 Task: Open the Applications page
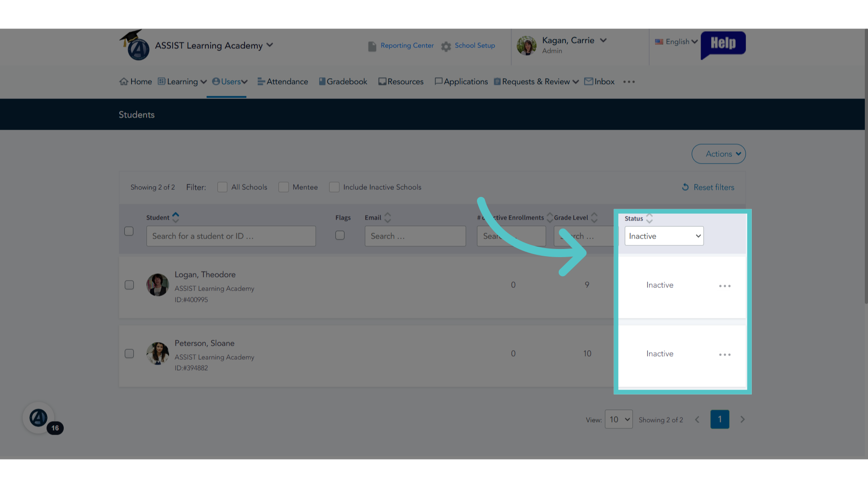coord(461,82)
